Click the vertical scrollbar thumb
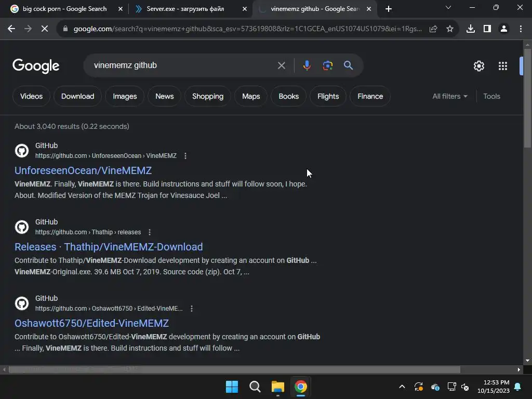This screenshot has width=532, height=399. (x=528, y=98)
